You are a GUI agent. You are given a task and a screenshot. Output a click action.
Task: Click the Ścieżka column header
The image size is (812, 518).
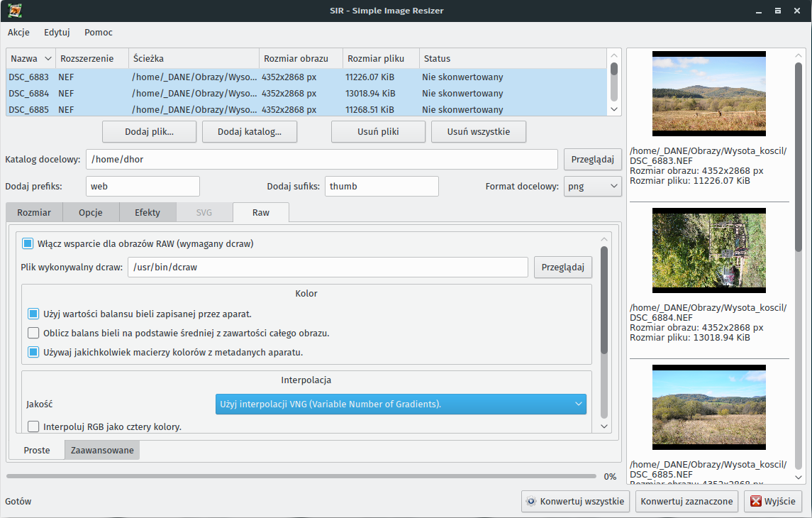[194, 58]
